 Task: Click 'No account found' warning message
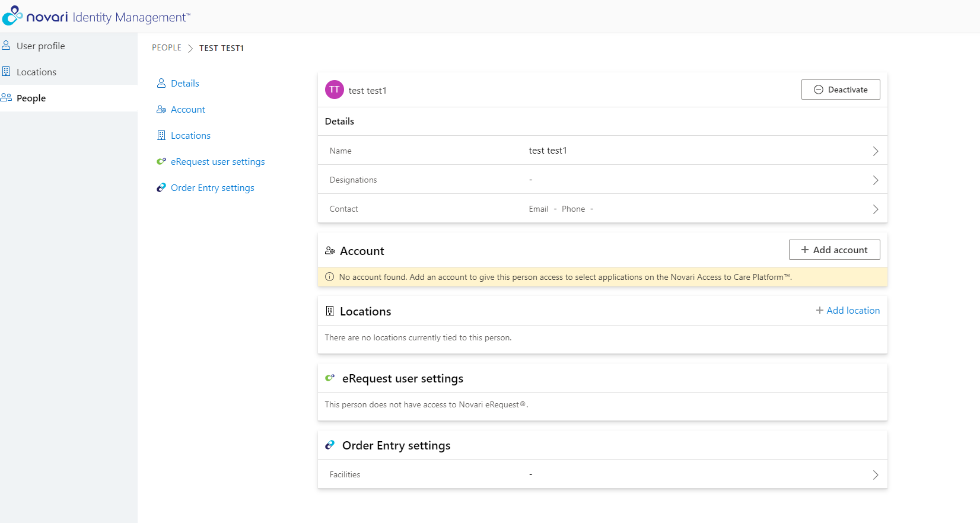565,277
